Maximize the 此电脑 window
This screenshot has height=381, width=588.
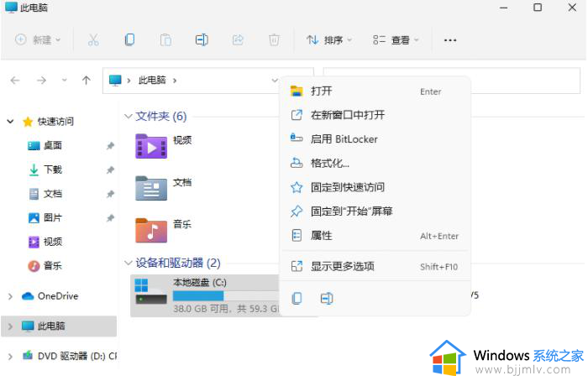(538, 8)
